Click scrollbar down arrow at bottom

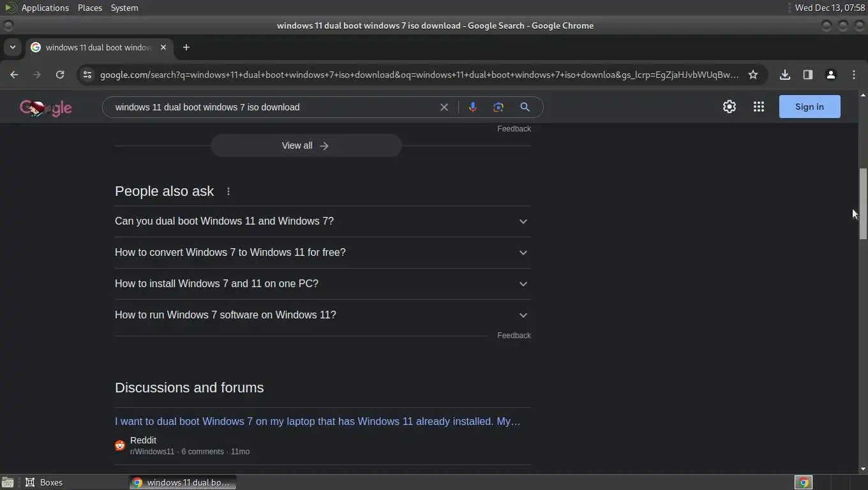click(863, 469)
